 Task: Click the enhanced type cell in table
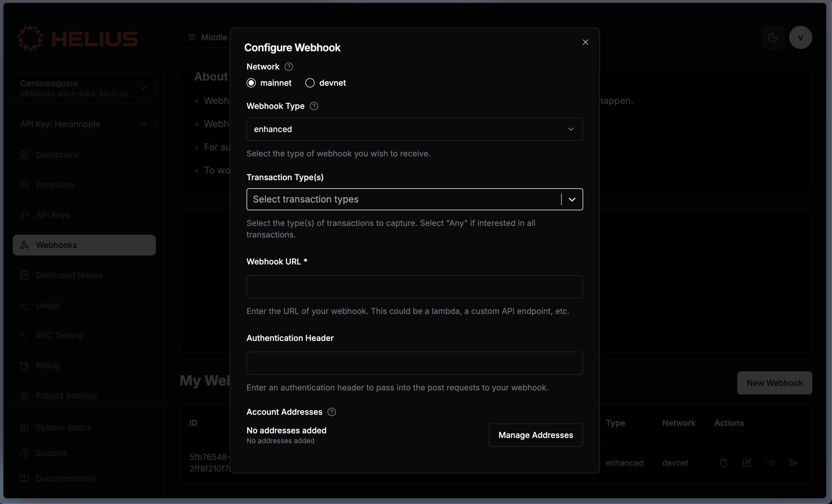(624, 463)
